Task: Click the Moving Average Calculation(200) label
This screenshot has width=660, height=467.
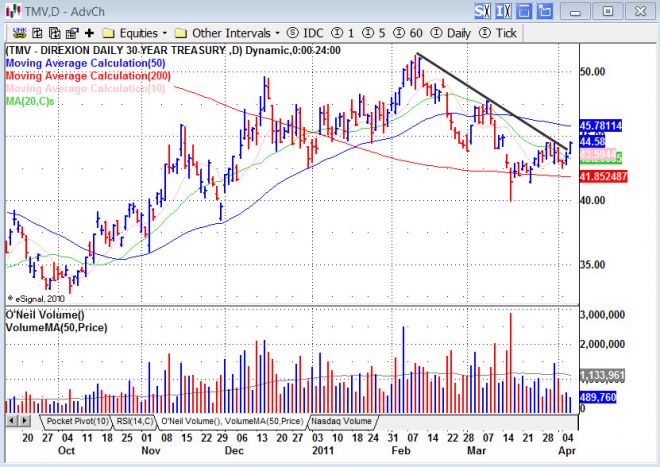Action: pyautogui.click(x=88, y=76)
